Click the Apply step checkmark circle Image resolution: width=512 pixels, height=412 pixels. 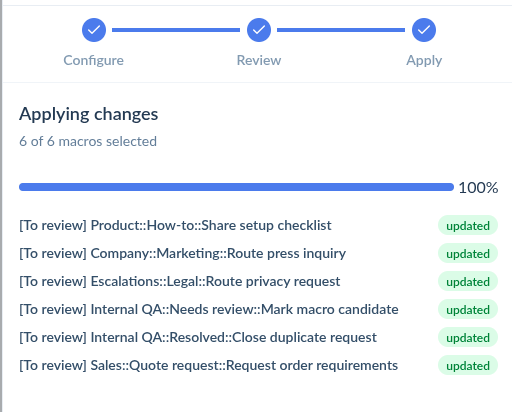pos(424,30)
